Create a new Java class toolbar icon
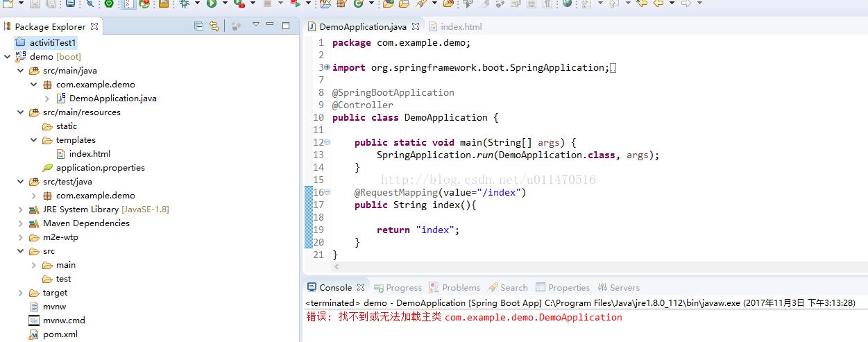This screenshot has height=342, width=868. coord(358,3)
